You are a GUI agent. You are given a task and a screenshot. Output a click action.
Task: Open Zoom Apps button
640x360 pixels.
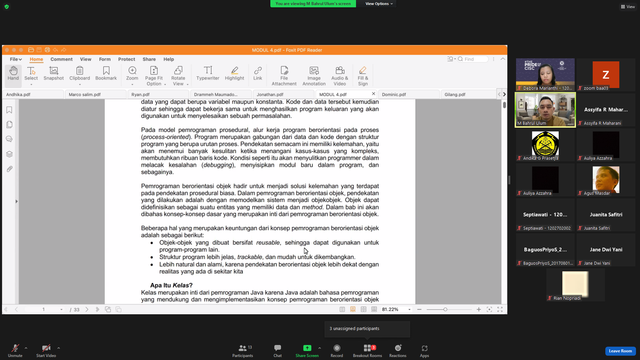[x=424, y=351]
